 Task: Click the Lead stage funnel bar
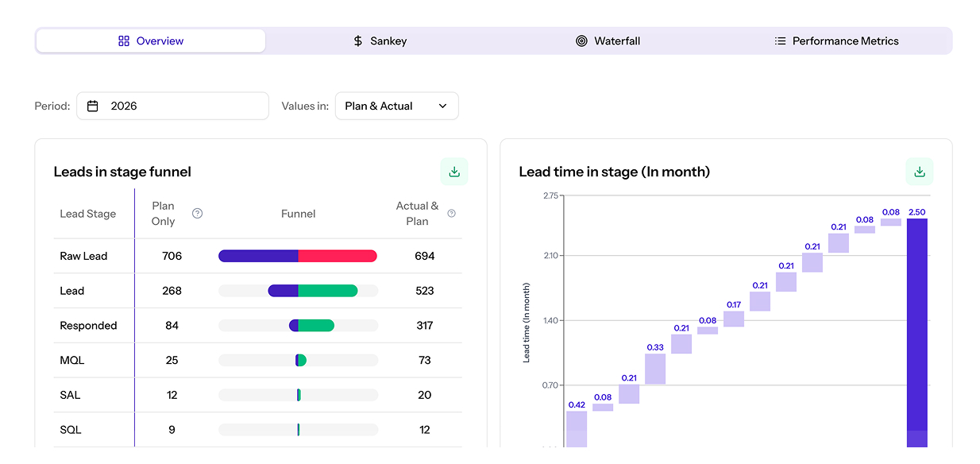312,291
